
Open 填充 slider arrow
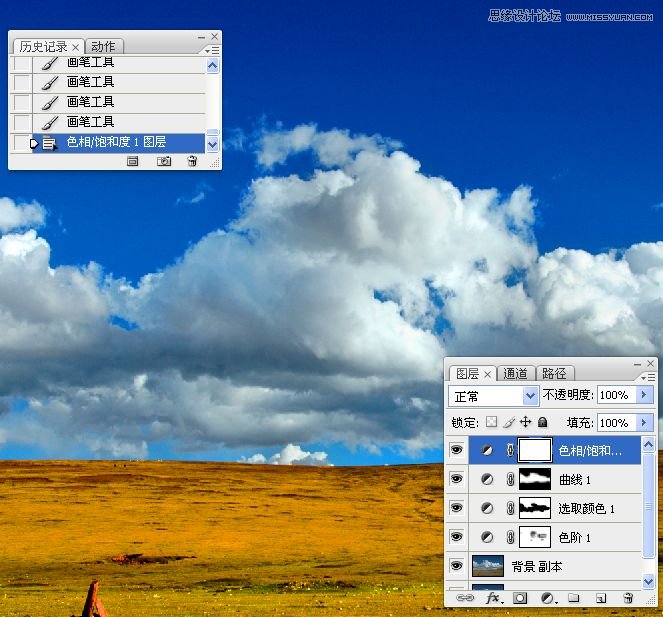pos(644,423)
